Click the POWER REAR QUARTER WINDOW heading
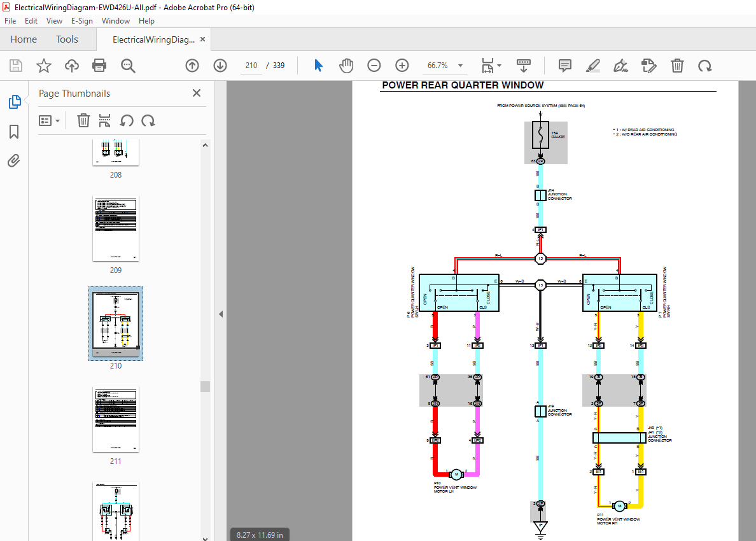756x541 pixels. pyautogui.click(x=463, y=85)
